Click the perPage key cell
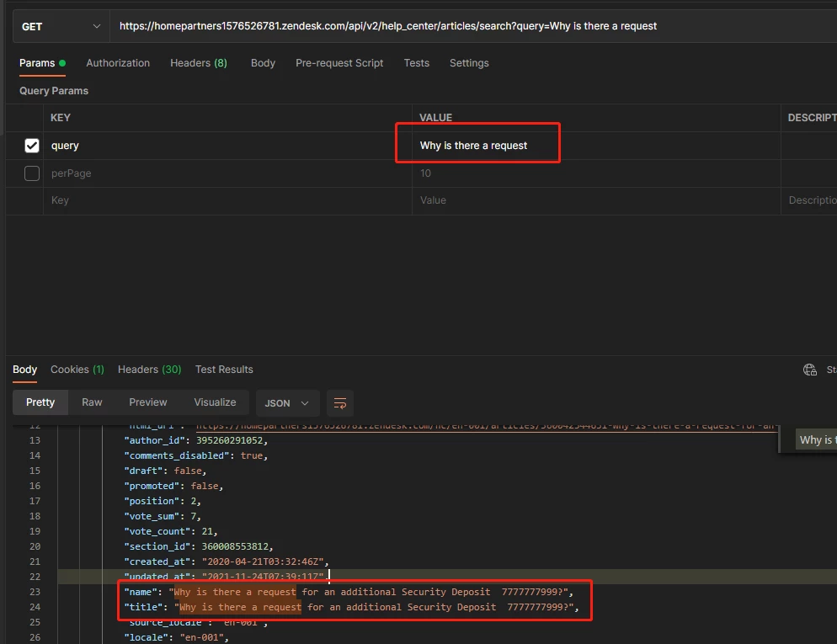Screen dimensions: 837x644 227,173
